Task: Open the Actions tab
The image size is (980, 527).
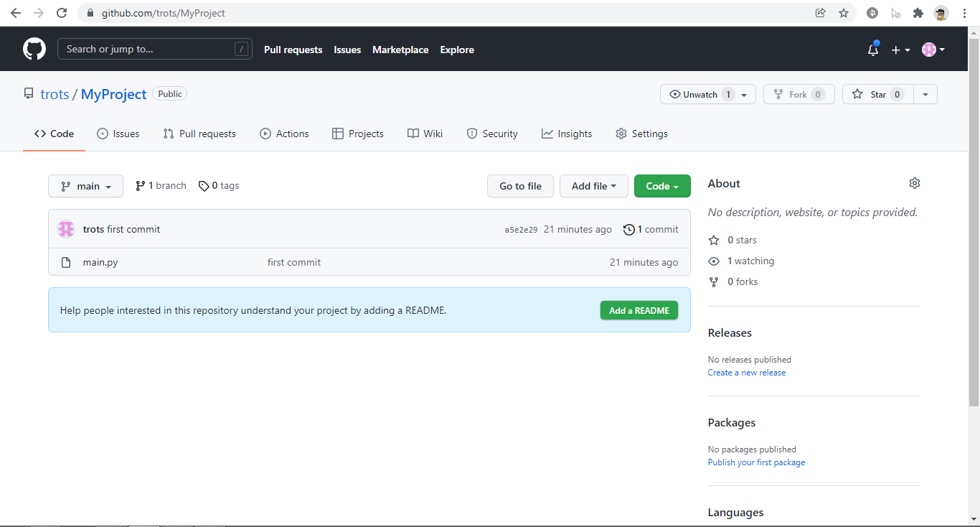Action: pos(284,134)
